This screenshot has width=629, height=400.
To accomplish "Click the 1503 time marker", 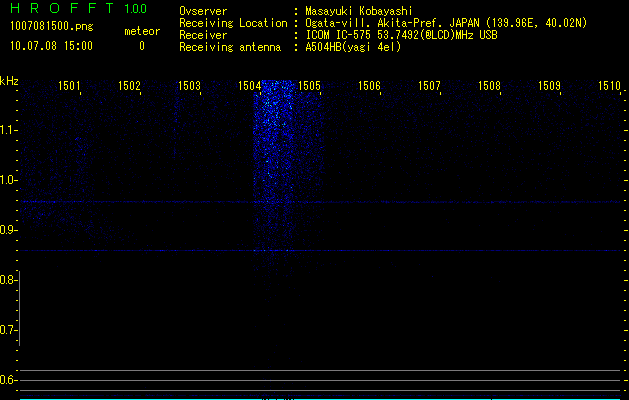I will (189, 86).
